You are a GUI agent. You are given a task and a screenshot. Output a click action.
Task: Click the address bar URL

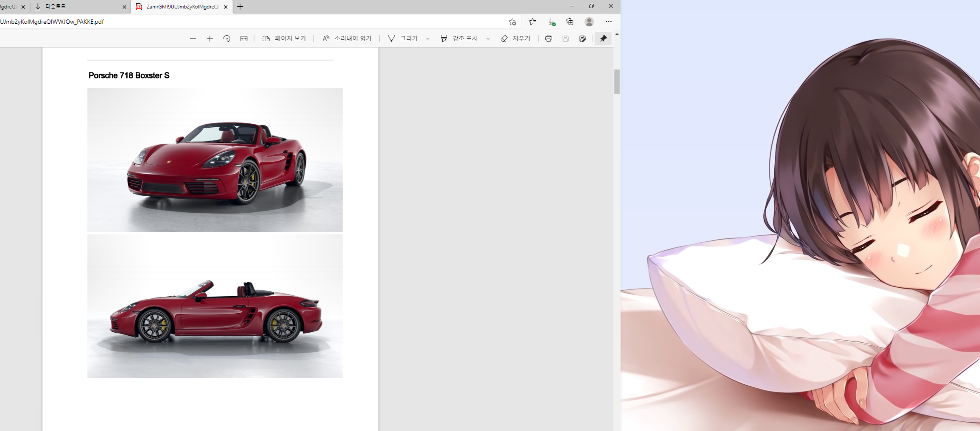tap(52, 22)
